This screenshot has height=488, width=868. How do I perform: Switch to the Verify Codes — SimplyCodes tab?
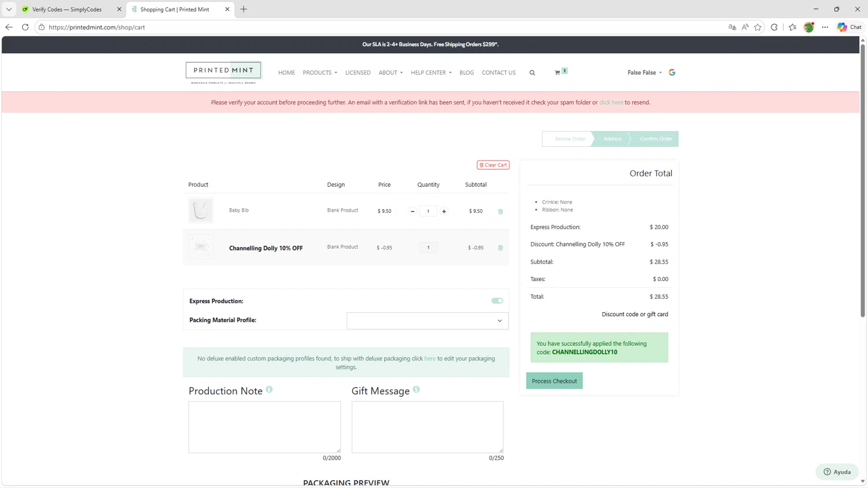67,9
